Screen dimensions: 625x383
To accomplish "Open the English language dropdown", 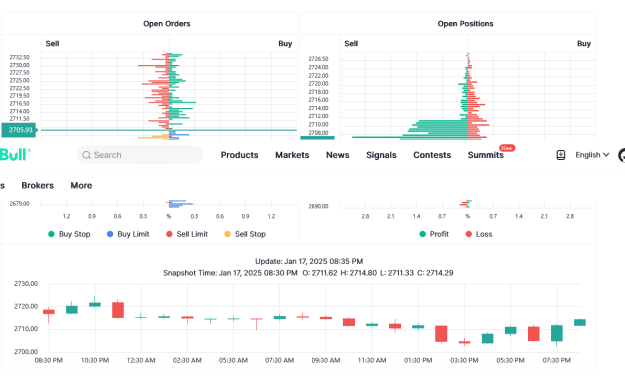I will tap(592, 155).
